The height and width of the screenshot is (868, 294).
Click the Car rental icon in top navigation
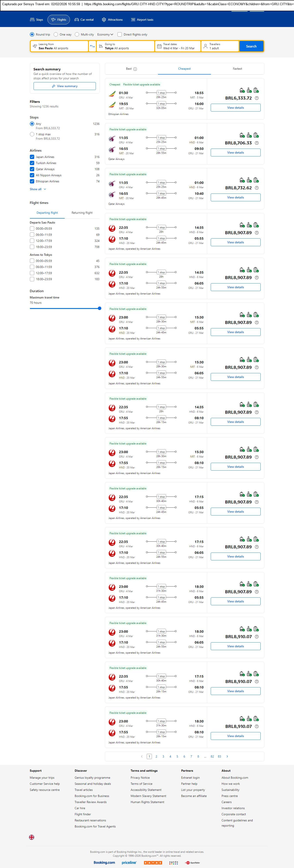[x=77, y=20]
